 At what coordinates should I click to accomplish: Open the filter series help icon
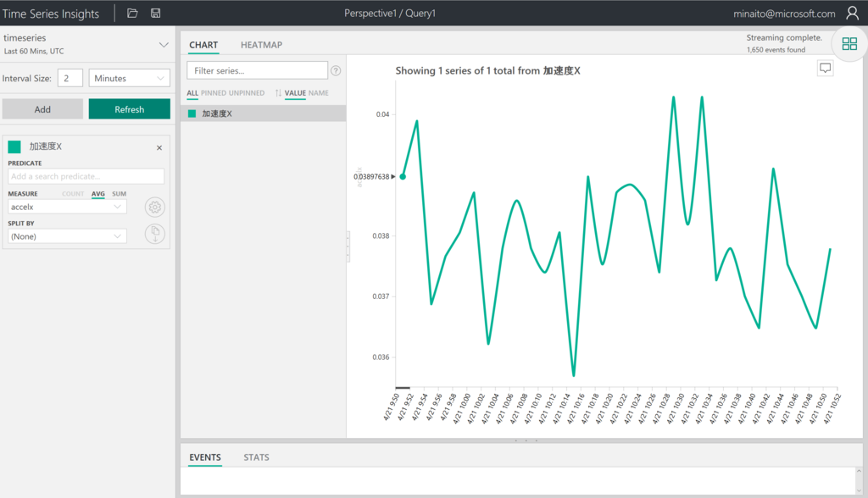point(336,71)
